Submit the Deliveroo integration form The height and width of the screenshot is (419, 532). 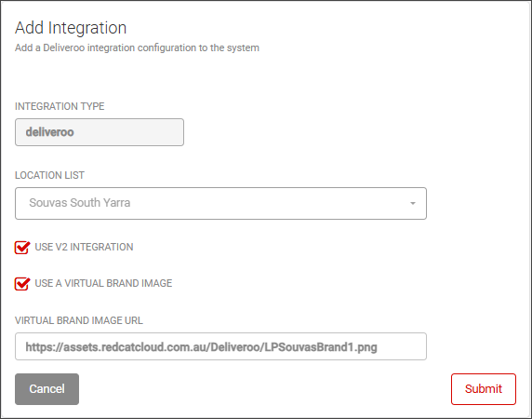pos(484,389)
